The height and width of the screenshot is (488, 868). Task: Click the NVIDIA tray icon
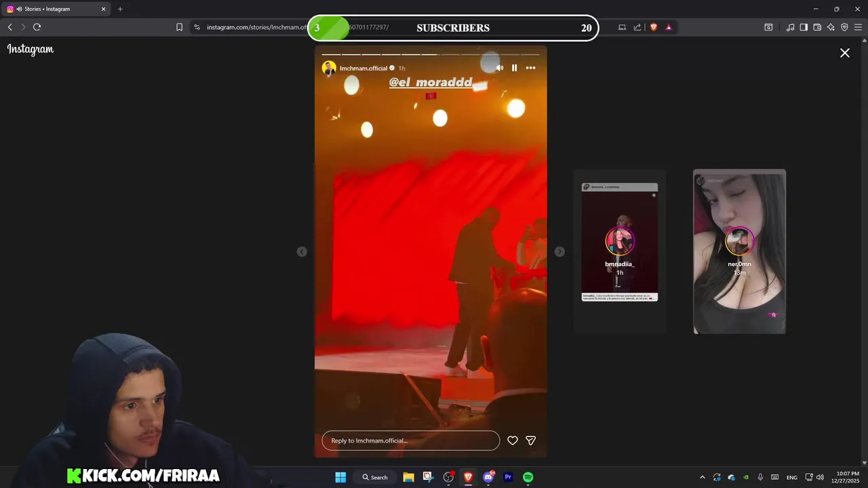click(746, 477)
